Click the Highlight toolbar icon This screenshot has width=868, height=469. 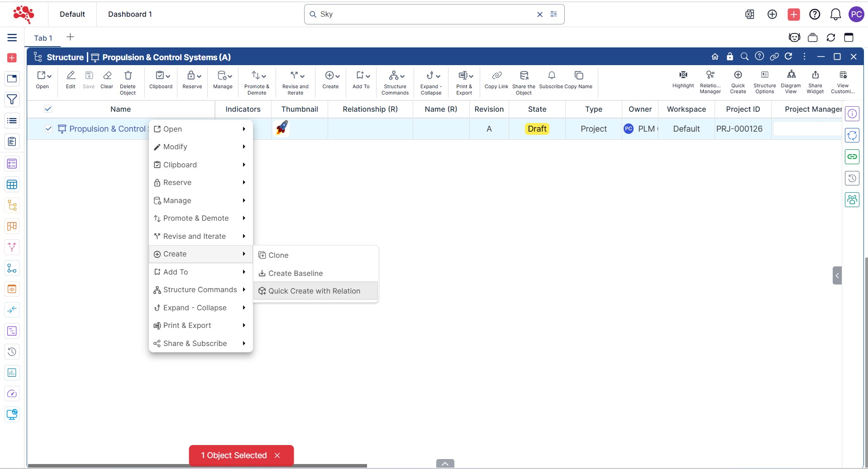click(683, 75)
